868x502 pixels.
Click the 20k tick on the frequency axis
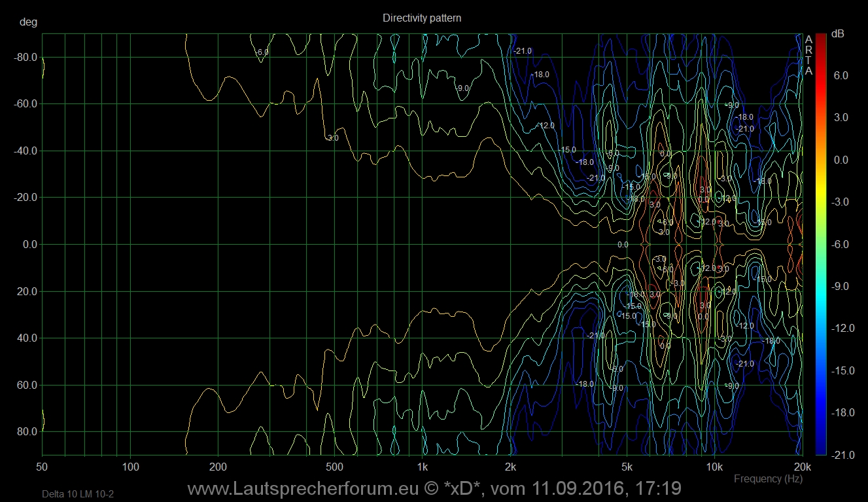pos(802,467)
